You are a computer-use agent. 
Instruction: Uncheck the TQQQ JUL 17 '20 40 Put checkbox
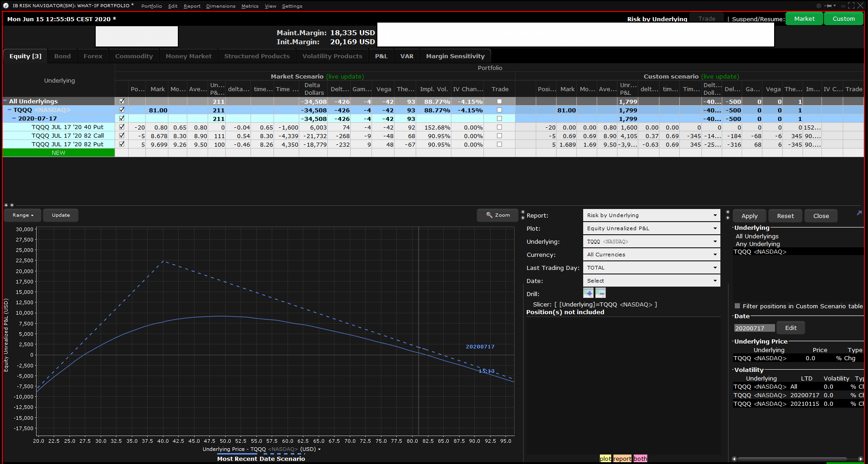(121, 127)
